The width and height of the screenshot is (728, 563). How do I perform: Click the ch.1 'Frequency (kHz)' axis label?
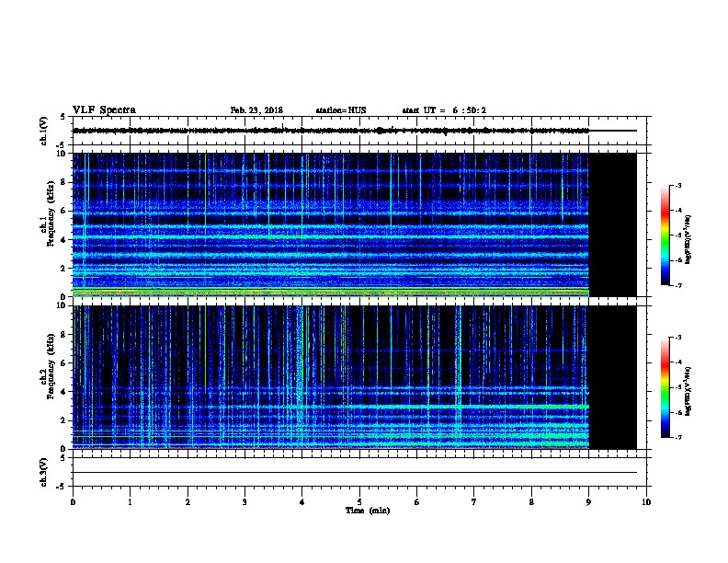click(51, 214)
